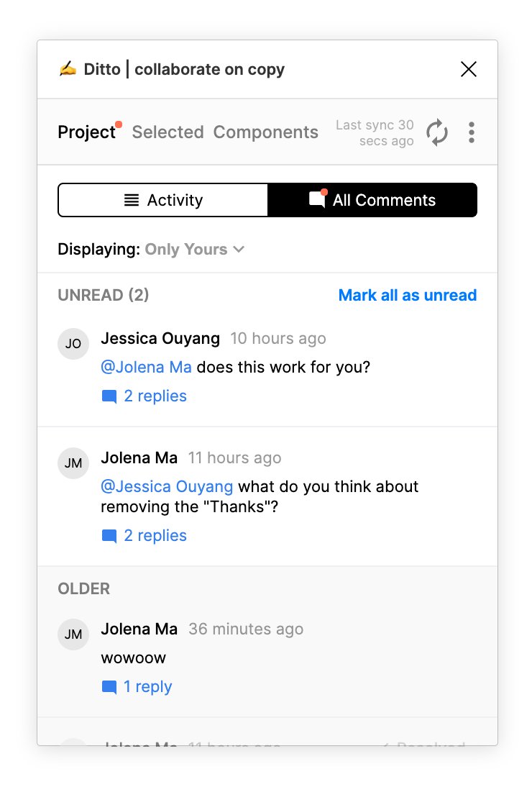Switch to the Selected tab
Image resolution: width=532 pixels, height=787 pixels.
pyautogui.click(x=168, y=132)
